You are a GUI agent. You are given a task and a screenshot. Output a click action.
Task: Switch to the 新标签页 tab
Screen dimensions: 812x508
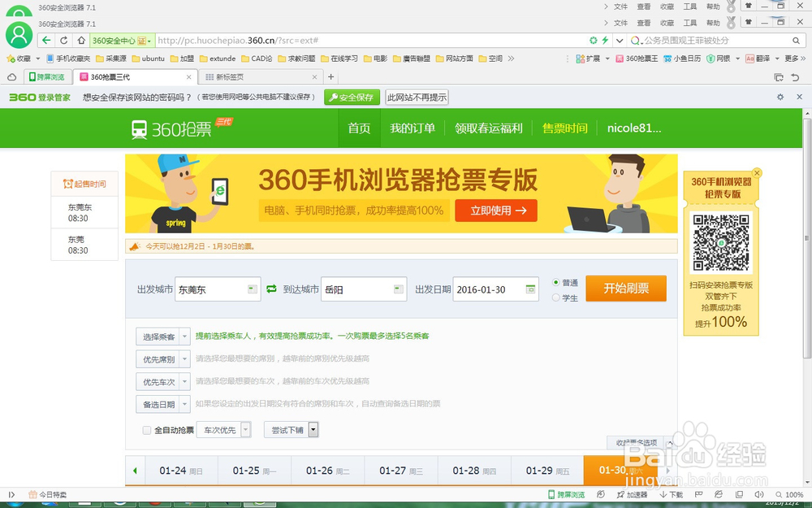tap(261, 76)
